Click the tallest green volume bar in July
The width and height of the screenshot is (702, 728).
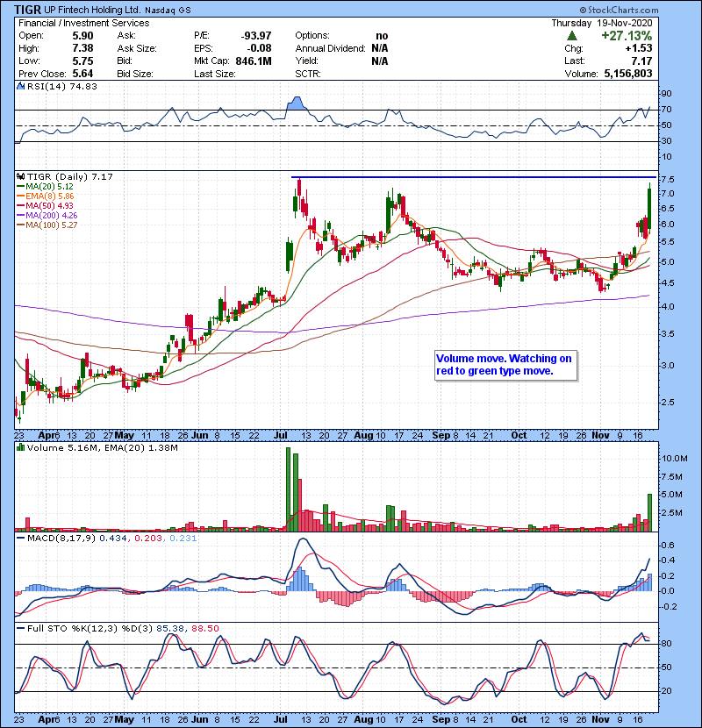pyautogui.click(x=288, y=489)
